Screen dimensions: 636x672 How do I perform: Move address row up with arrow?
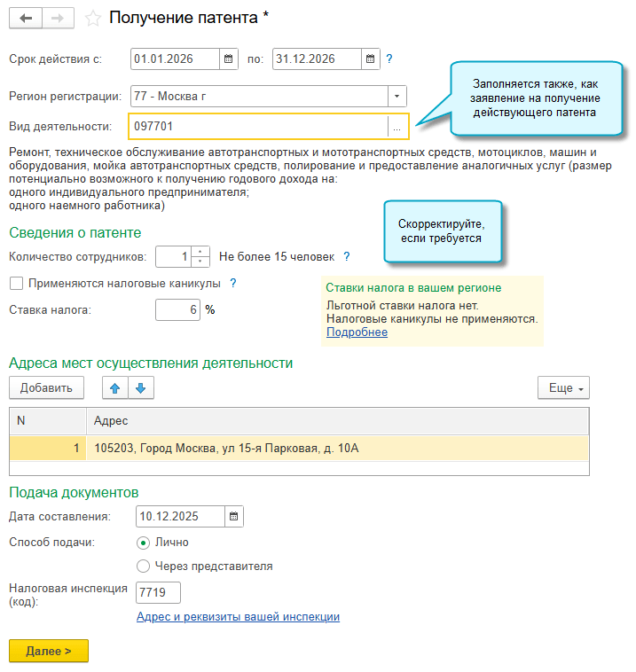coord(116,387)
